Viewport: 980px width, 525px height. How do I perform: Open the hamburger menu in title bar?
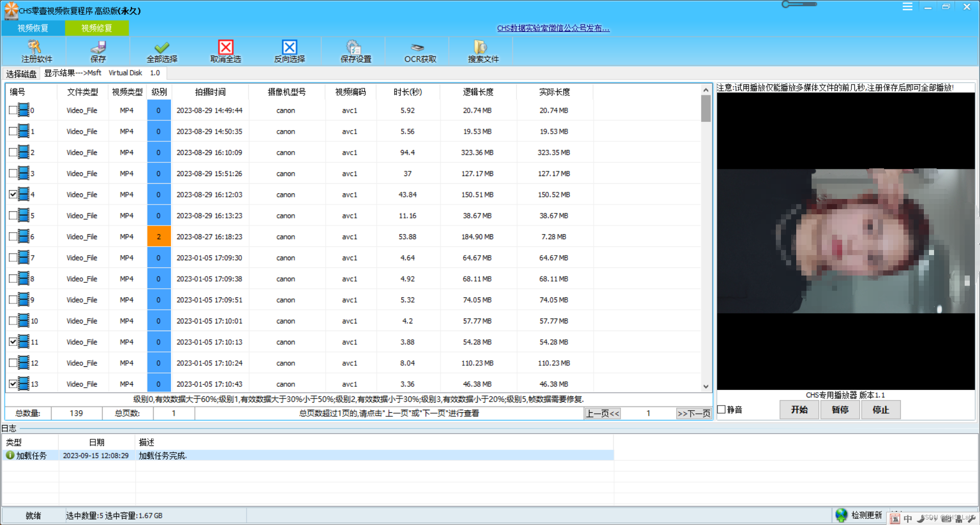pyautogui.click(x=907, y=7)
